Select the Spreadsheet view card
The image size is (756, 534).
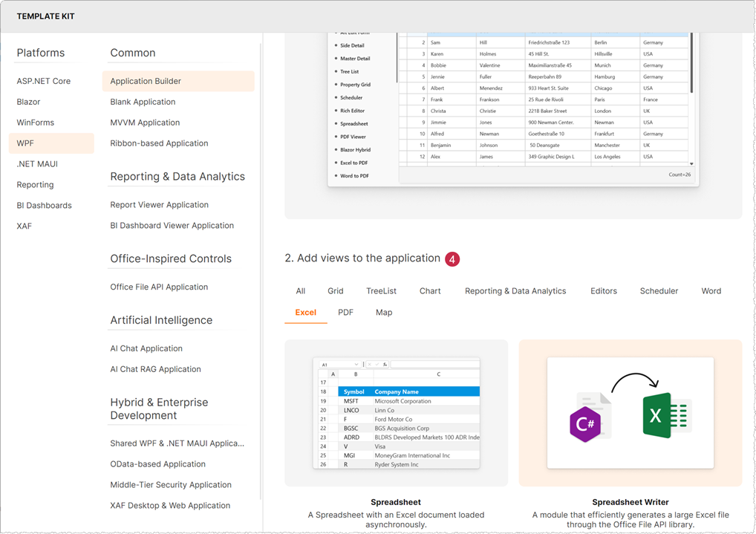396,416
